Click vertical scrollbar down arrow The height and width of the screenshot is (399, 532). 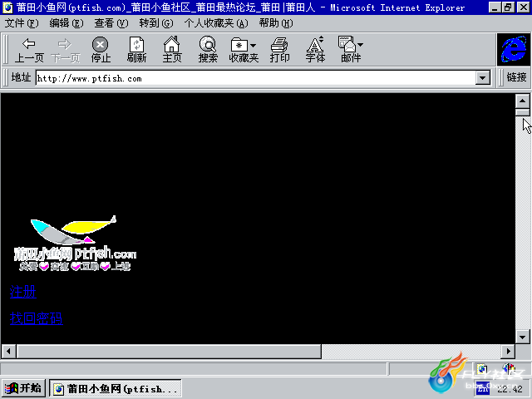click(x=523, y=337)
